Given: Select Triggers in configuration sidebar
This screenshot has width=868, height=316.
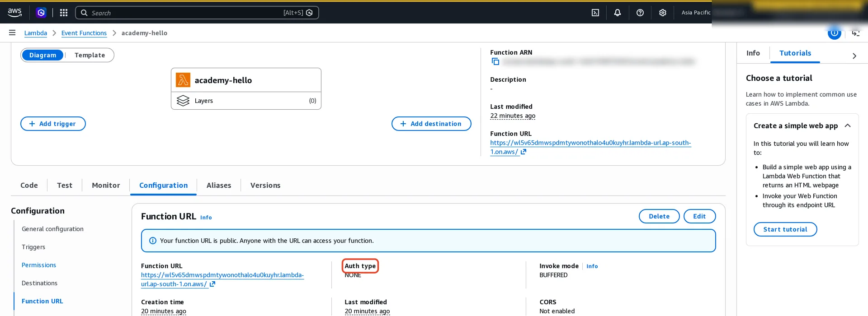Looking at the screenshot, I should coord(33,247).
